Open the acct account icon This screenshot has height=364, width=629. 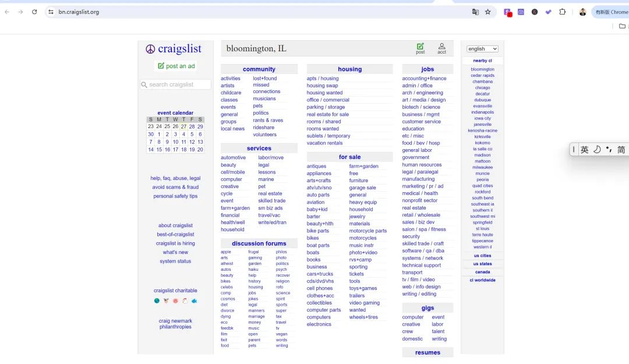click(x=441, y=47)
